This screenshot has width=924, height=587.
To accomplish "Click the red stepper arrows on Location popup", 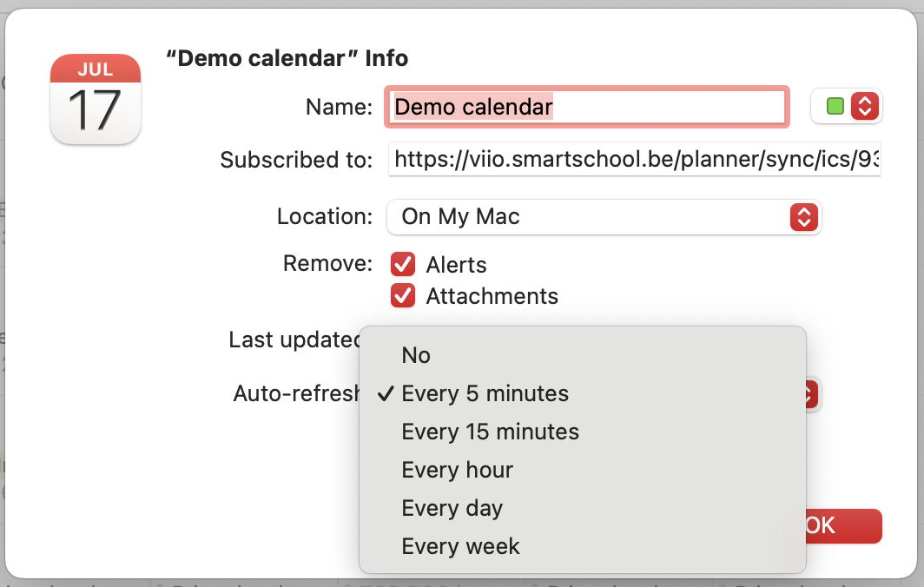I will tap(804, 217).
